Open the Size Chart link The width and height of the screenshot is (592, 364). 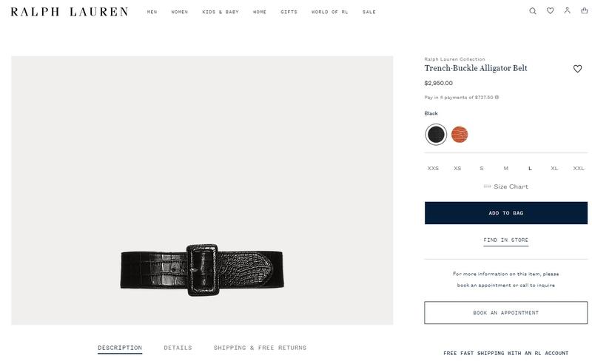(506, 186)
